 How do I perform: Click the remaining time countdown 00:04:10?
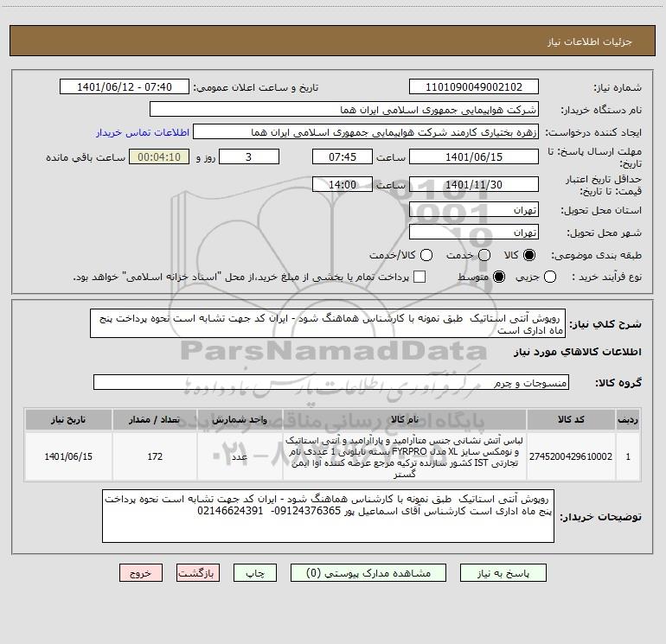pos(159,156)
